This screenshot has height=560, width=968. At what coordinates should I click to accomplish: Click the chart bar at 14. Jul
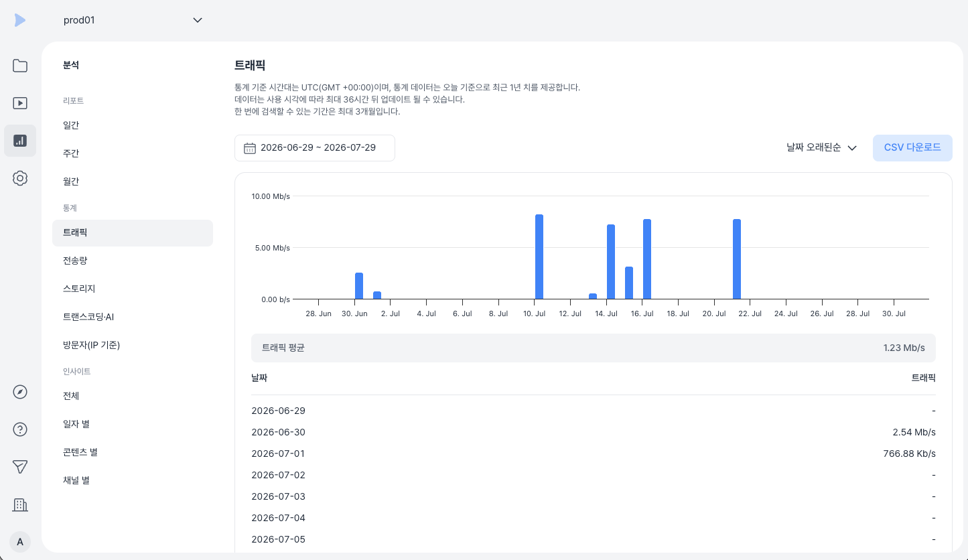(611, 262)
